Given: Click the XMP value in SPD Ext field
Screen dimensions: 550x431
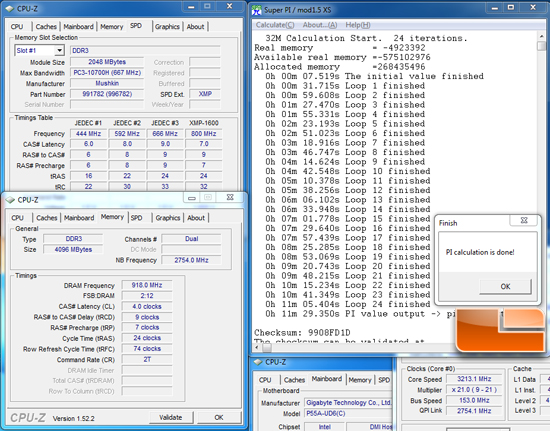Looking at the screenshot, I should pos(205,94).
